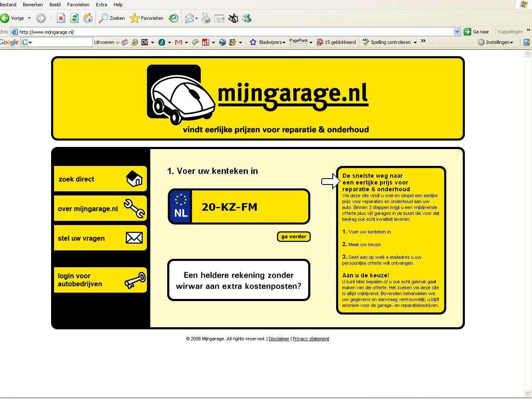Stop loading with the red X icon

click(61, 18)
